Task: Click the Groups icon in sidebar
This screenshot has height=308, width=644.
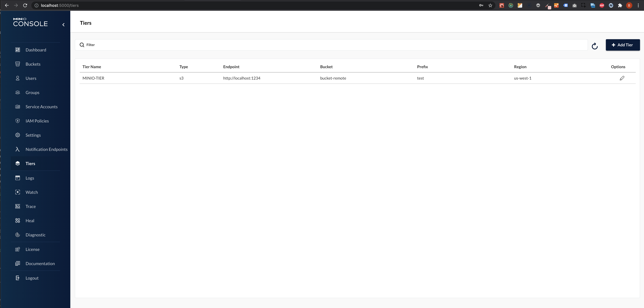Action: [18, 93]
